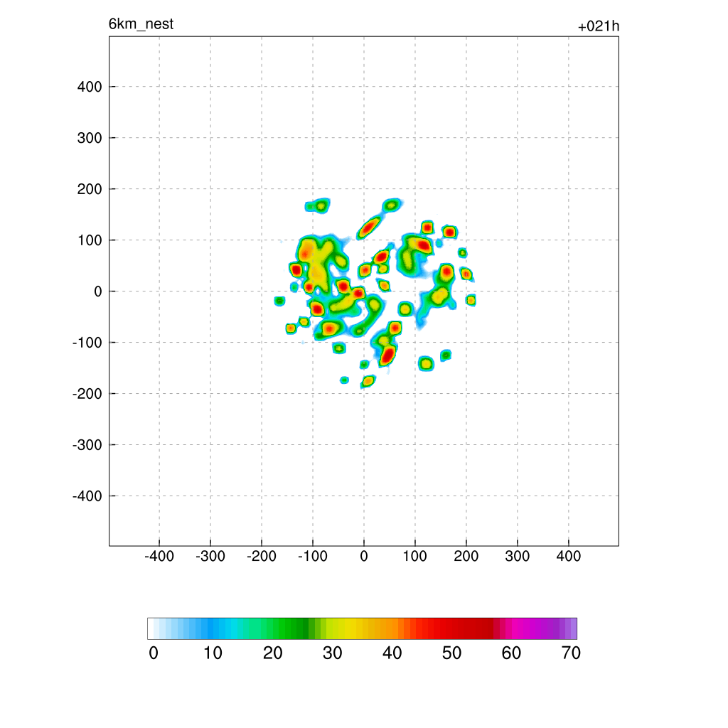Click the y-axis label '300'
The height and width of the screenshot is (728, 728).
click(90, 138)
